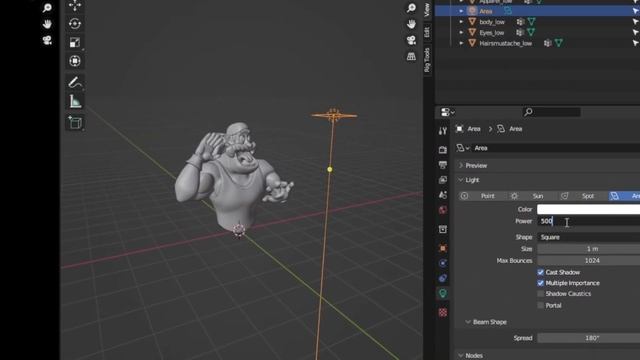Image resolution: width=640 pixels, height=360 pixels.
Task: Switch perspective/orthographic with the grid gizmo
Action: click(x=411, y=56)
